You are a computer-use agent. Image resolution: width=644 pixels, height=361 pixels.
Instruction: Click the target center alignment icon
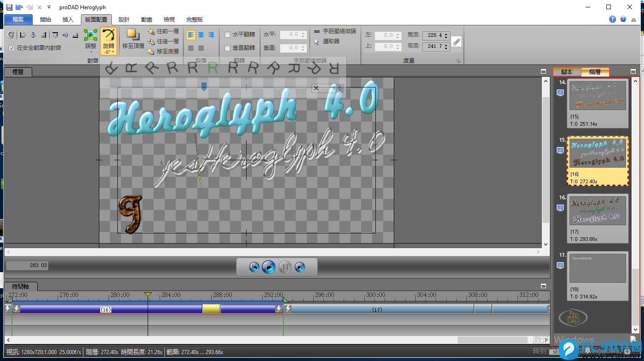click(x=11, y=35)
